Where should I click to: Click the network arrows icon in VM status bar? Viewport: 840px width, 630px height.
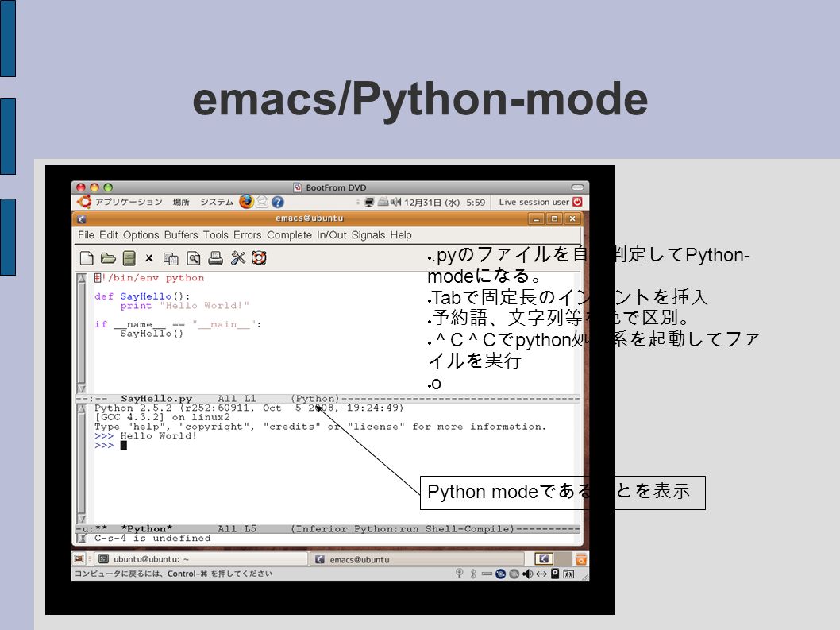pos(541,574)
